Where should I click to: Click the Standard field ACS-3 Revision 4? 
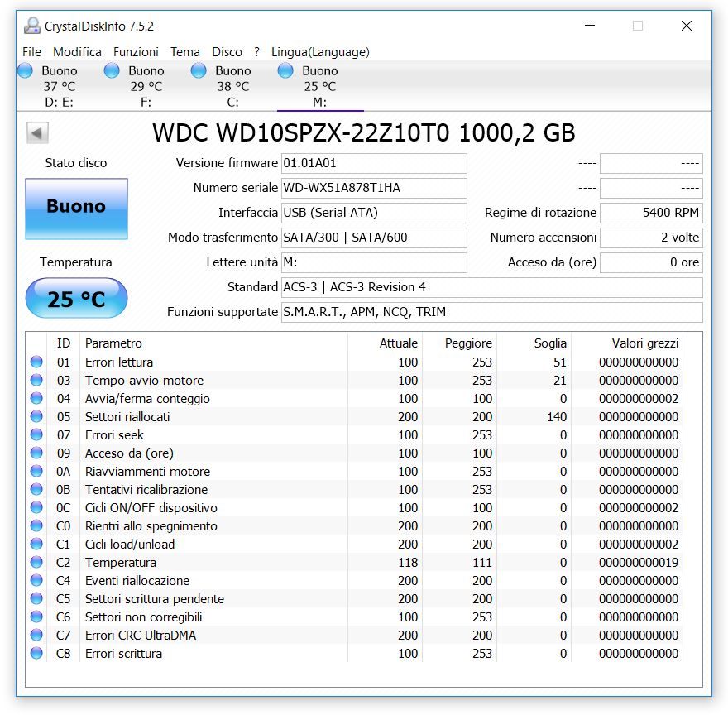tap(492, 287)
